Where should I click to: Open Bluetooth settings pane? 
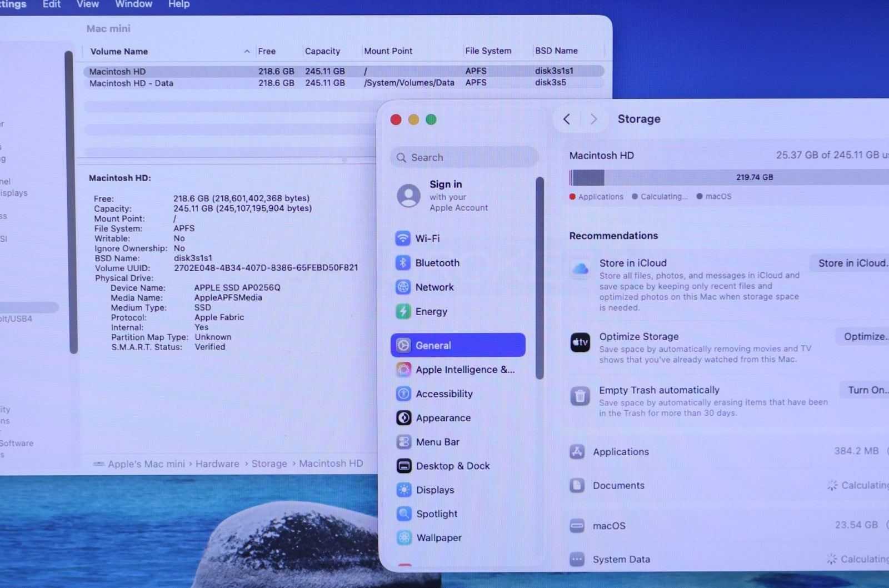pyautogui.click(x=437, y=263)
